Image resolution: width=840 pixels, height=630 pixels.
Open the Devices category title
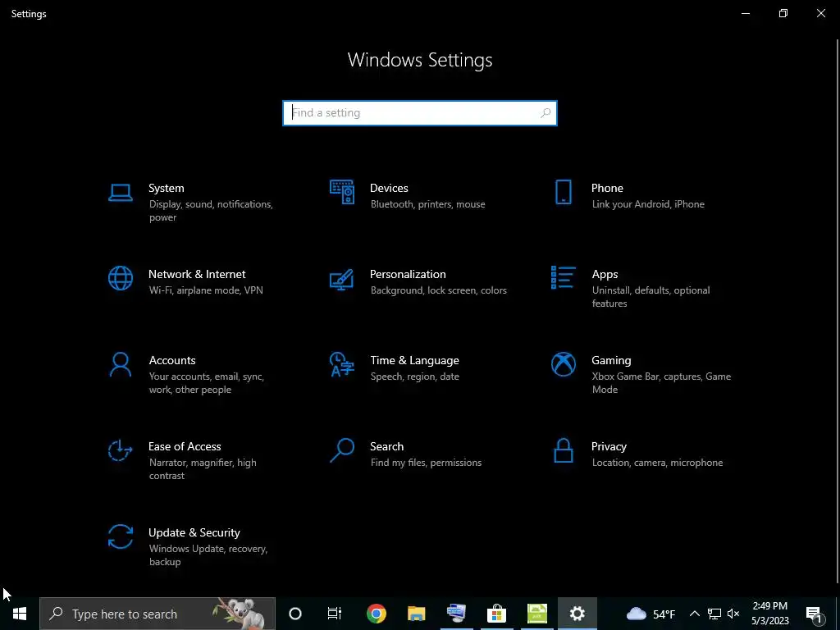(x=389, y=188)
